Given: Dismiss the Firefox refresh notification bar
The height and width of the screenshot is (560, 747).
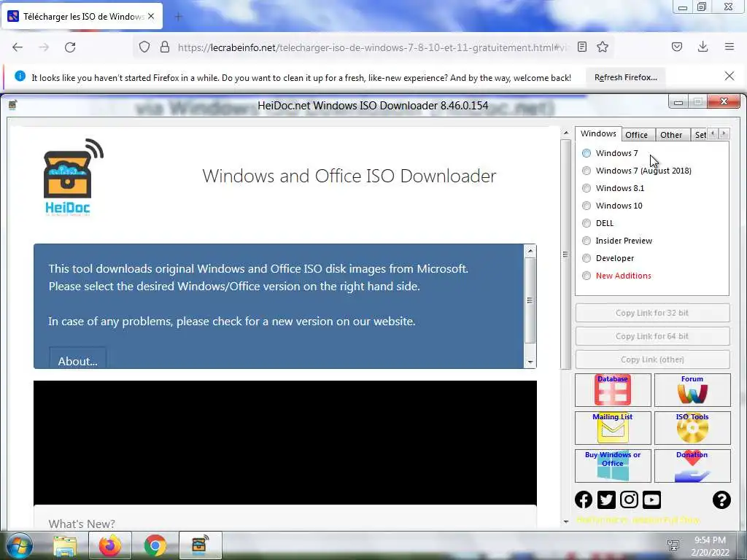Looking at the screenshot, I should 729,76.
